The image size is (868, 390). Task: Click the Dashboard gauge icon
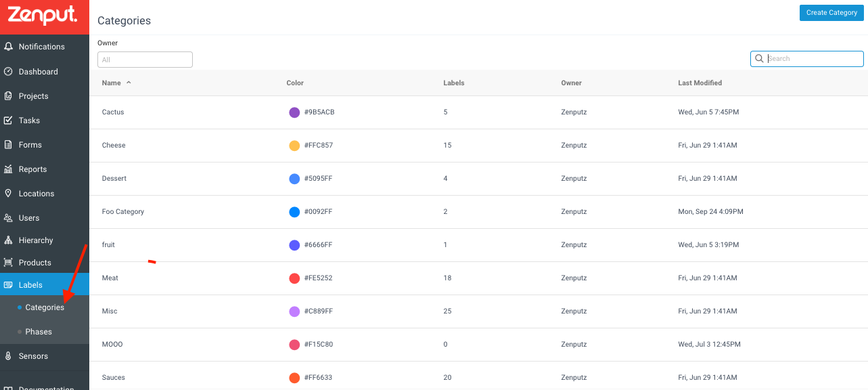click(x=8, y=72)
